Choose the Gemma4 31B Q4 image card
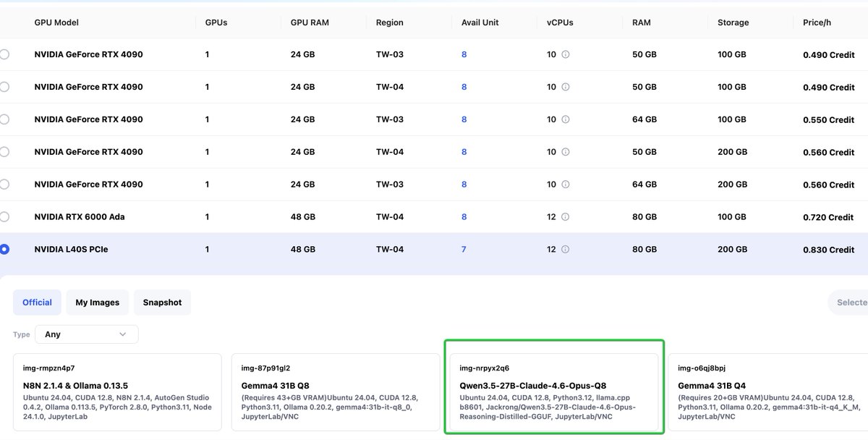 pos(768,392)
